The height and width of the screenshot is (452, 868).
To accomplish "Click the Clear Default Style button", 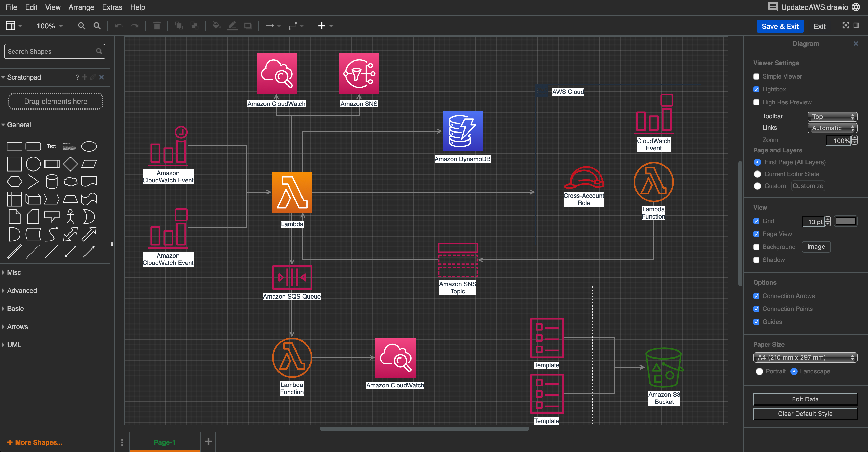I will pos(805,413).
